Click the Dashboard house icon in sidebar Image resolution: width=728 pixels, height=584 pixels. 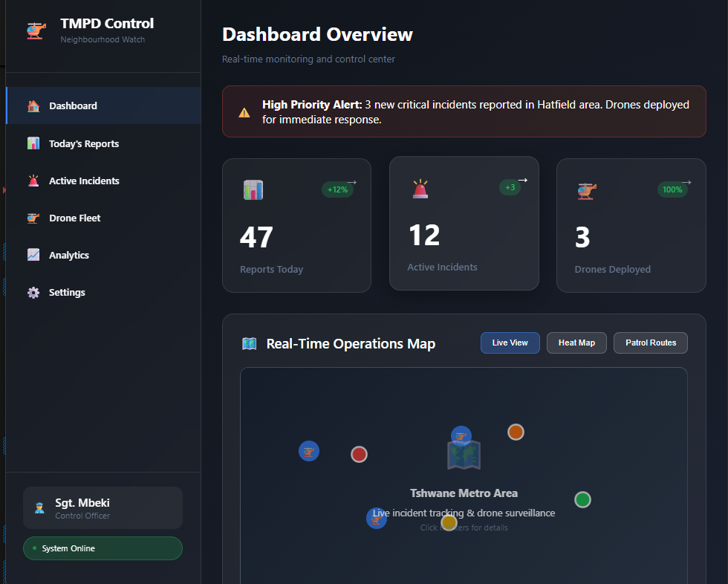33,106
